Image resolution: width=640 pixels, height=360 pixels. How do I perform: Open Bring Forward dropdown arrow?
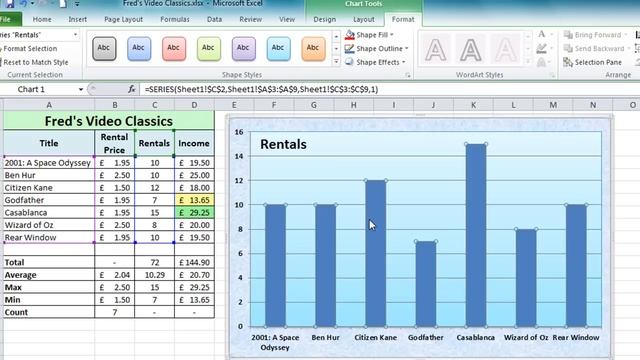coord(626,35)
